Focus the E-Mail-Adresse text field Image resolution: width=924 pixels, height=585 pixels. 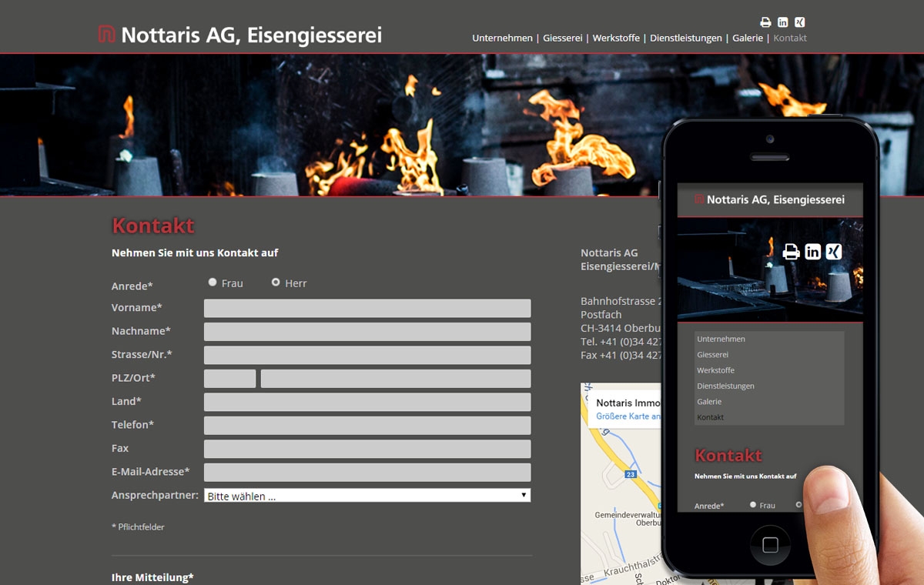[x=367, y=473]
